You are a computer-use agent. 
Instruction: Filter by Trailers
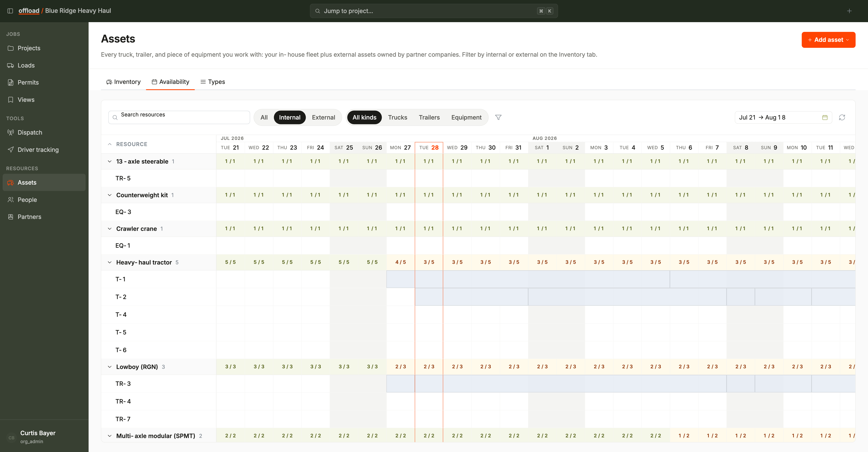(429, 117)
